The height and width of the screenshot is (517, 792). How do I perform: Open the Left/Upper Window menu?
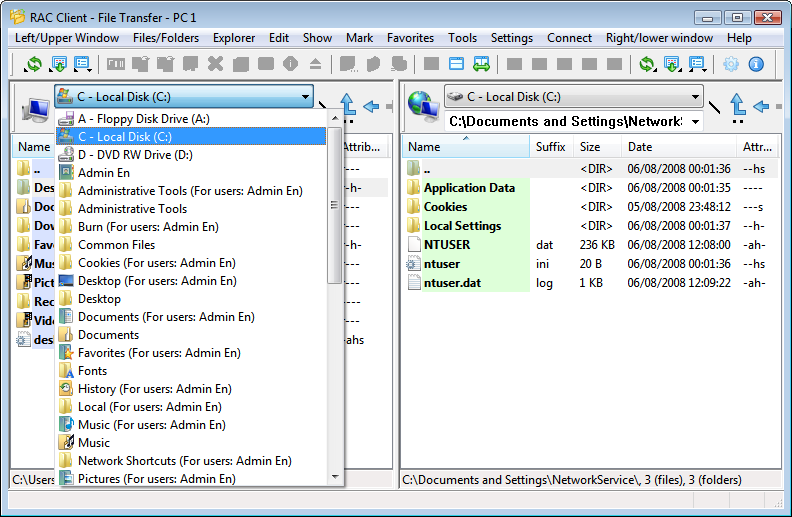67,38
